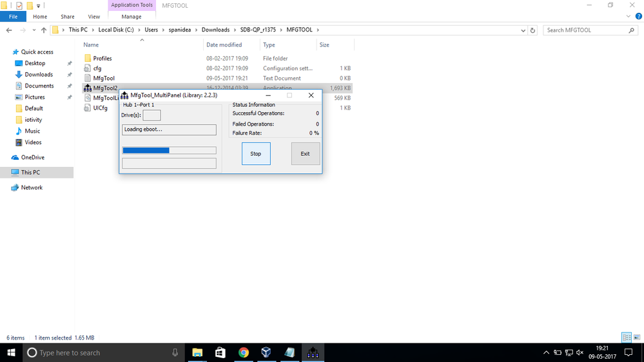Select the MfgTool2 application icon
The width and height of the screenshot is (644, 362).
(88, 88)
